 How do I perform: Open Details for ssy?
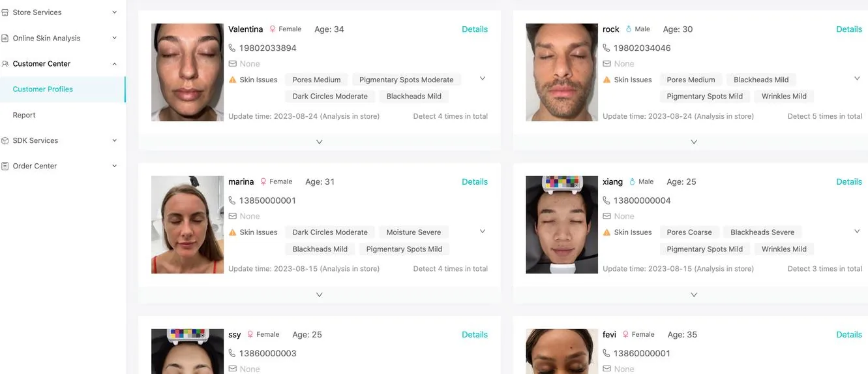475,335
